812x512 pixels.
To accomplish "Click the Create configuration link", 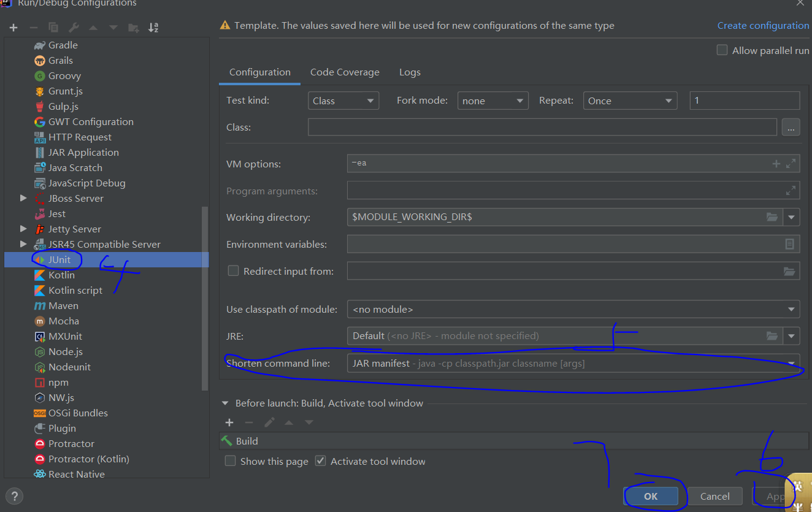I will tap(763, 26).
